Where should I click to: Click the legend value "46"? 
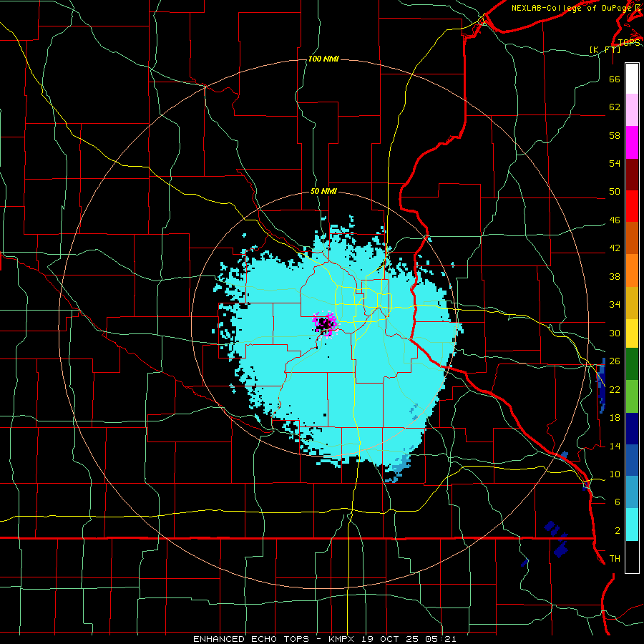pos(615,220)
